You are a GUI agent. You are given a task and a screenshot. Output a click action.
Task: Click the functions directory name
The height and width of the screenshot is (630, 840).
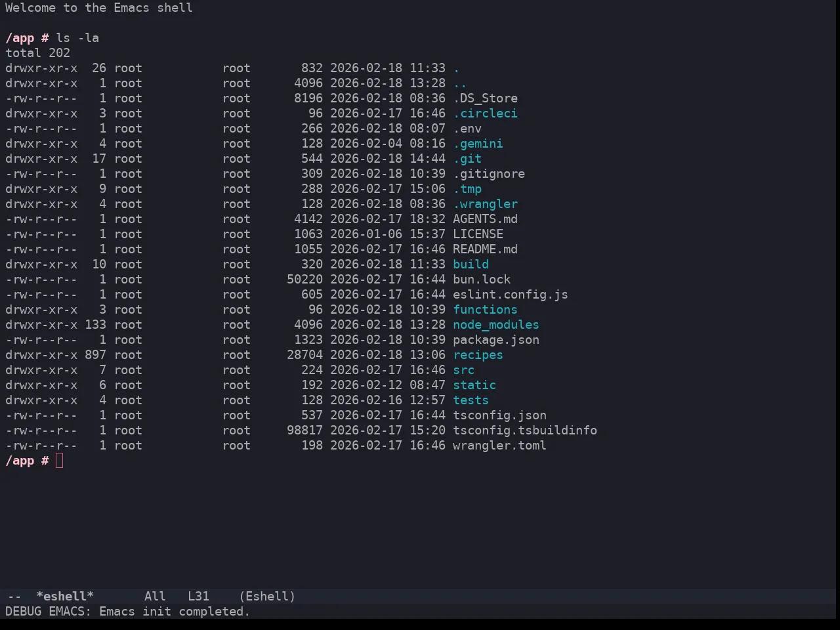click(485, 310)
